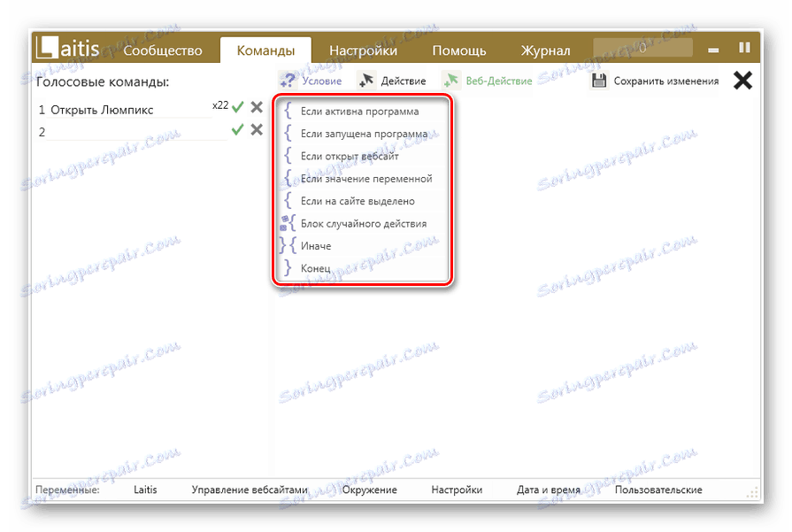Toggle the green checkmark for command 2
The image size is (792, 532).
click(237, 130)
